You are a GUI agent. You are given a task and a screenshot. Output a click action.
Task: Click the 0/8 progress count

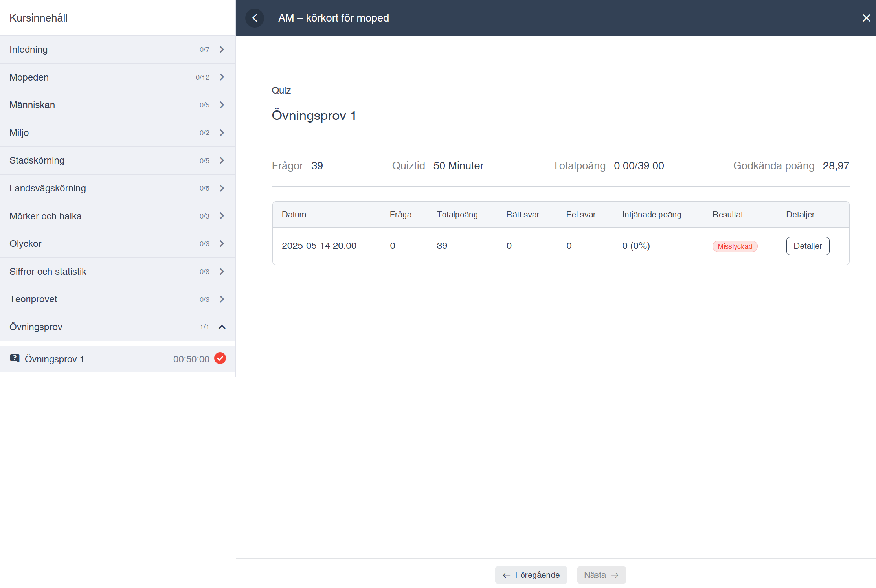pyautogui.click(x=204, y=272)
